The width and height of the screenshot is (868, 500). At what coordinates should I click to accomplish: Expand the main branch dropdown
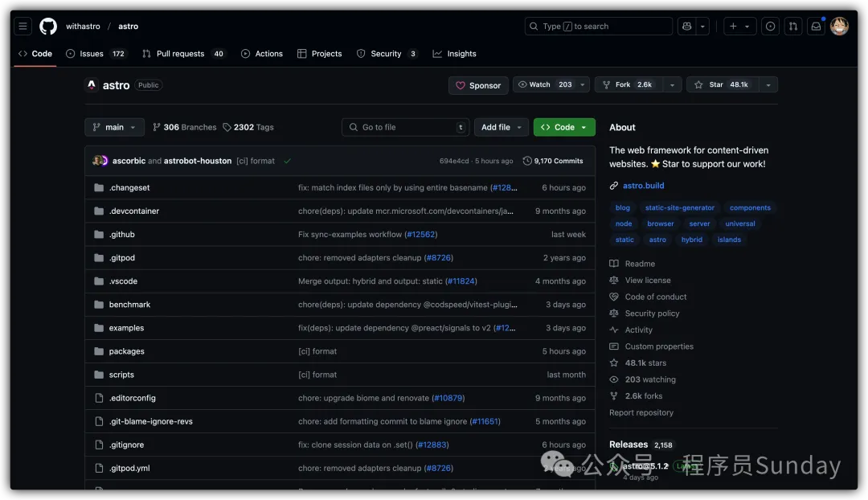[114, 127]
